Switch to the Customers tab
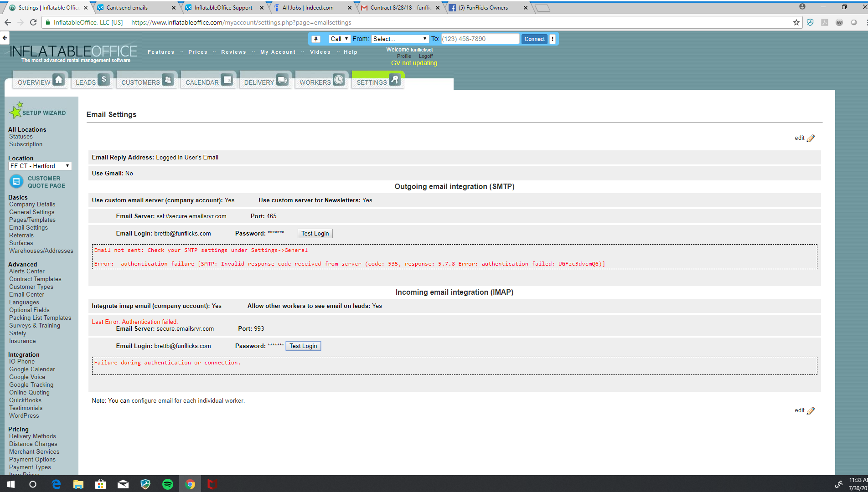 pyautogui.click(x=147, y=82)
